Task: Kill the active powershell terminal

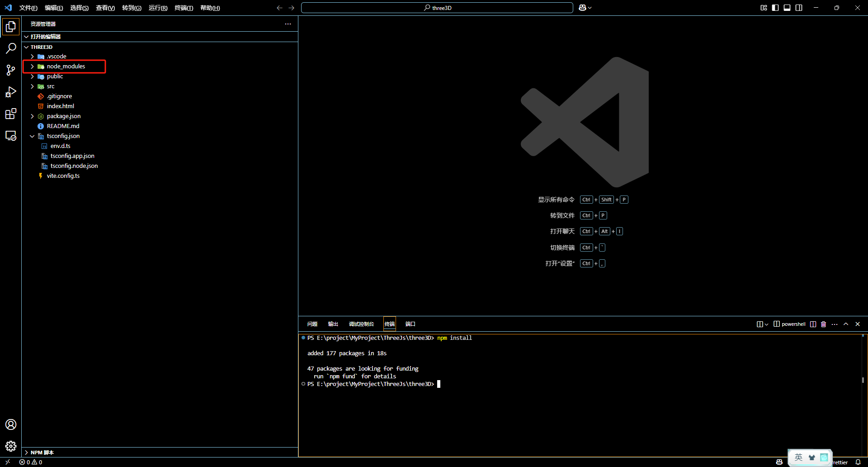Action: [823, 324]
